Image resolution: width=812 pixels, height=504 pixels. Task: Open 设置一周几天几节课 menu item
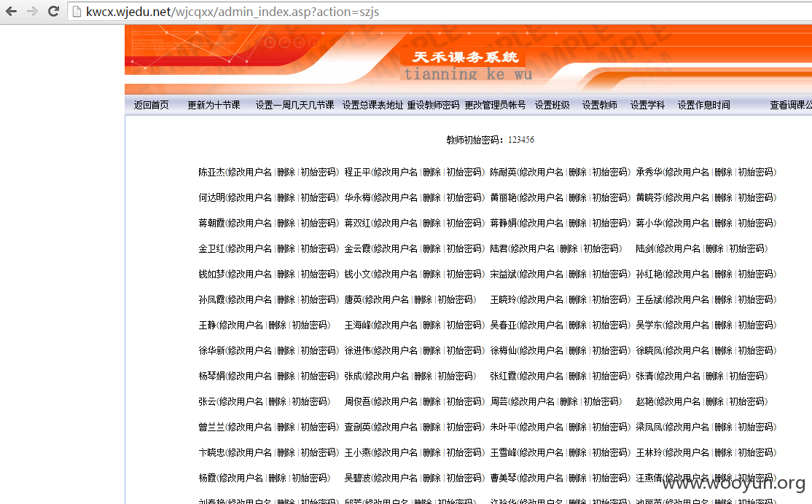tap(294, 105)
